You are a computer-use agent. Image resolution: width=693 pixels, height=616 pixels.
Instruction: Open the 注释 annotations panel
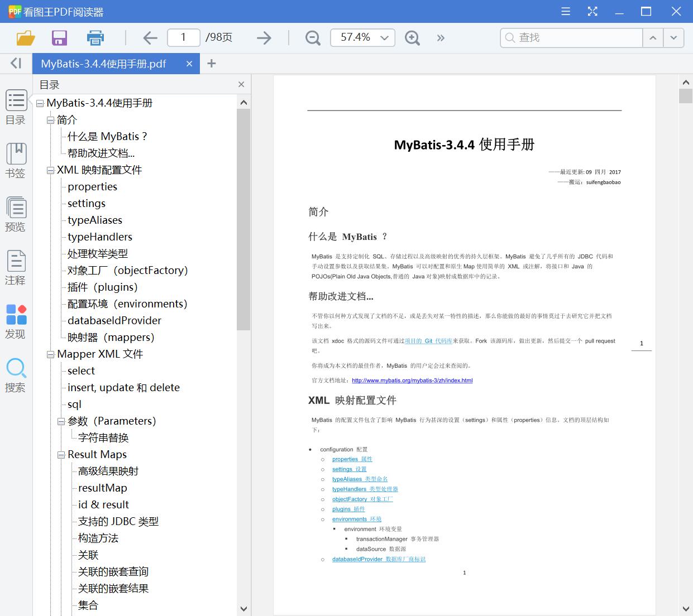tap(16, 268)
